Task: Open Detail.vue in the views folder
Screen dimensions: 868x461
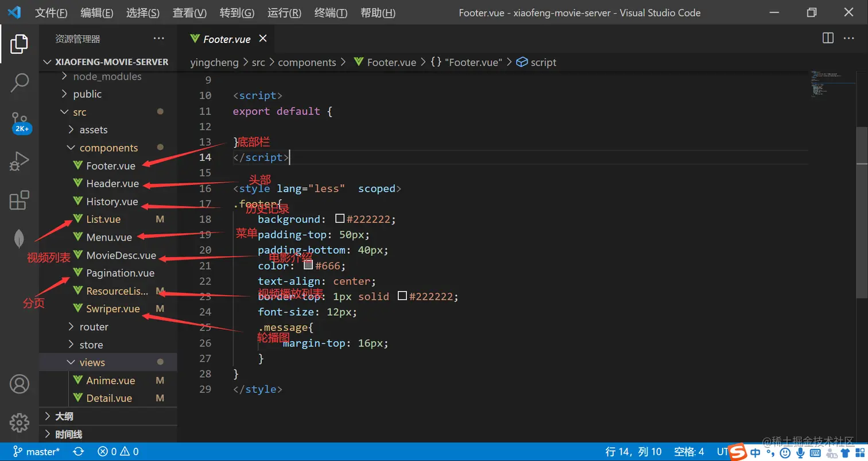Action: click(108, 398)
